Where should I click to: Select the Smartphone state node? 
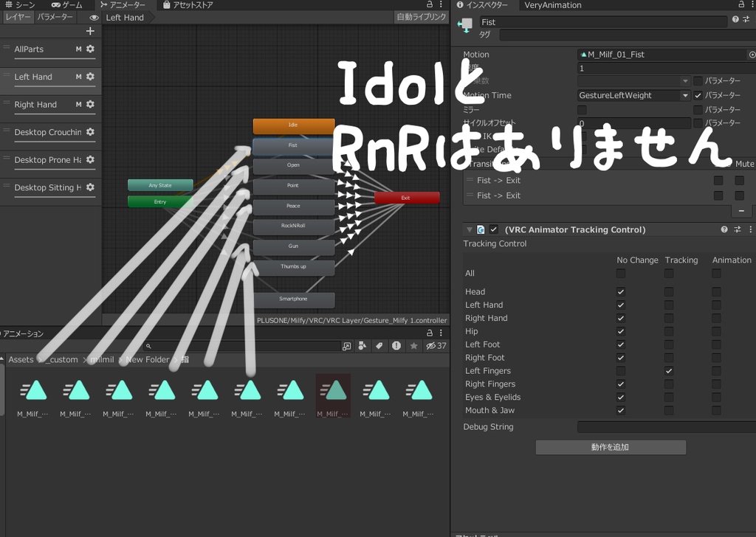[294, 299]
